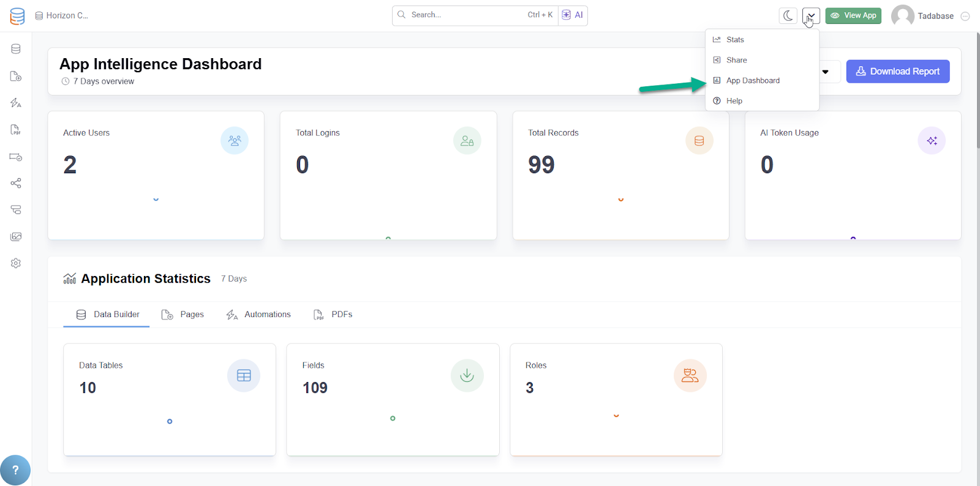980x486 pixels.
Task: Click the Download Report button
Action: [x=897, y=72]
